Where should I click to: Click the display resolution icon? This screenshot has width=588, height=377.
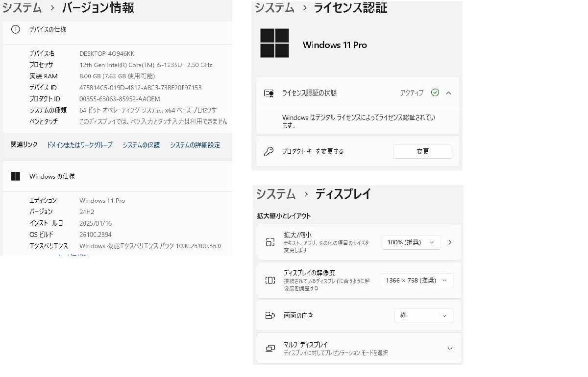(x=270, y=280)
